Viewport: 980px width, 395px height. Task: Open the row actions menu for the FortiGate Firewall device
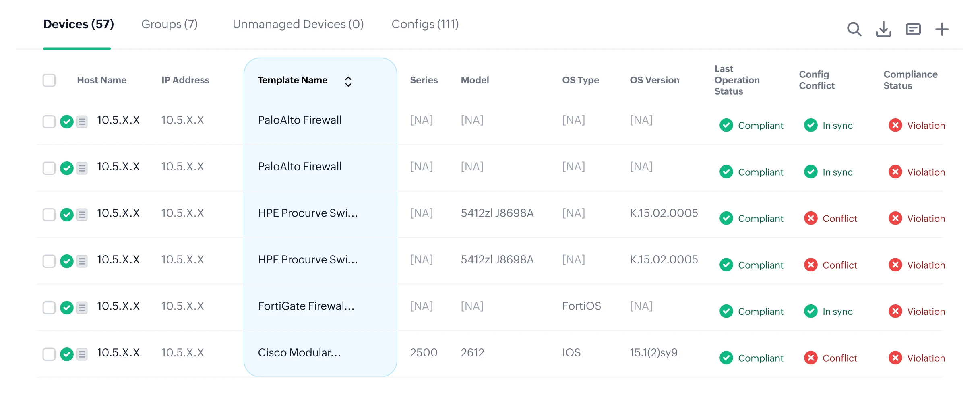click(83, 308)
